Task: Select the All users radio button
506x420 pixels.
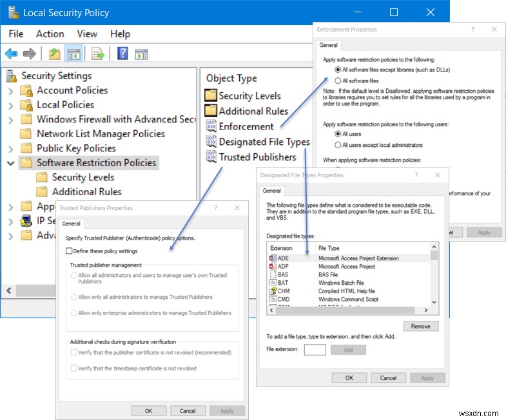Action: (x=338, y=134)
